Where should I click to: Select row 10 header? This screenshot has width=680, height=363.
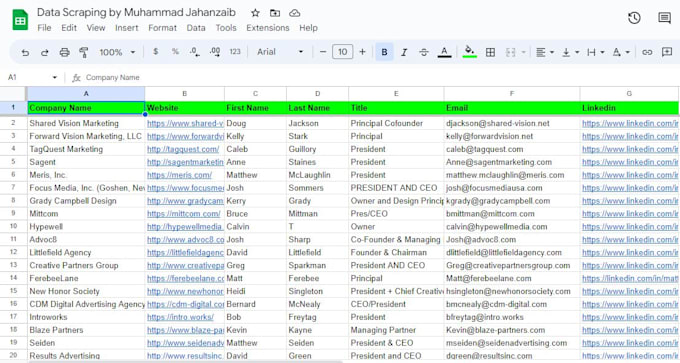click(x=13, y=226)
